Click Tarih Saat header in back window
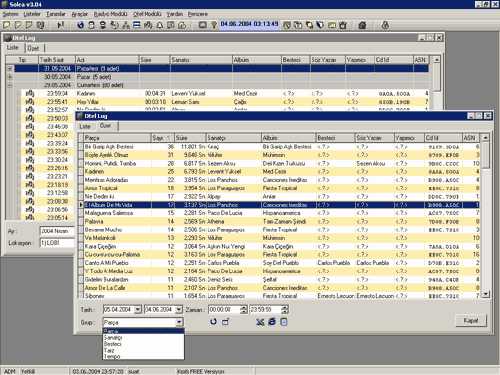 click(x=57, y=60)
